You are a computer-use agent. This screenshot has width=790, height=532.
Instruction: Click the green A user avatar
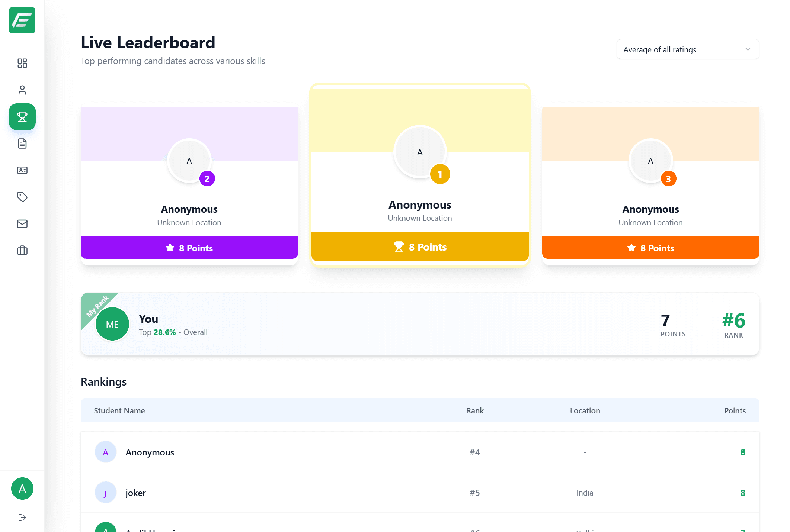coord(22,489)
